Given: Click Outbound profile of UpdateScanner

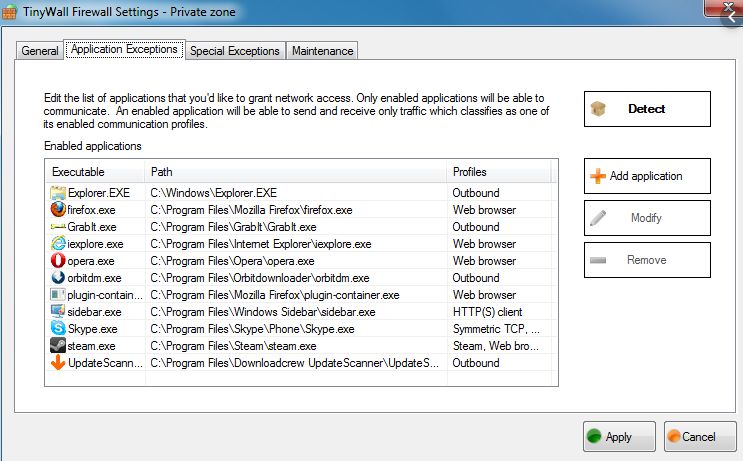Looking at the screenshot, I should tap(476, 363).
